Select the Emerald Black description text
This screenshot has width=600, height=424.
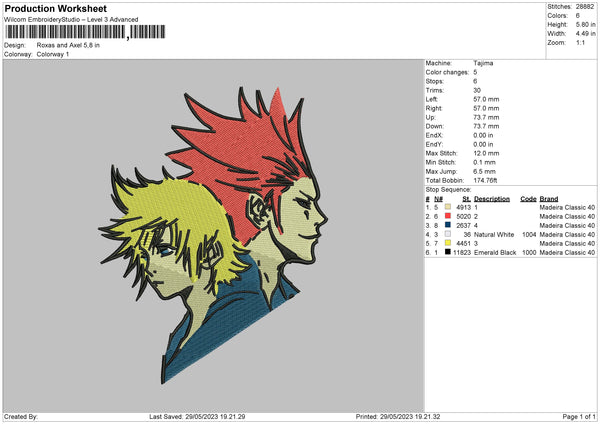pos(495,253)
